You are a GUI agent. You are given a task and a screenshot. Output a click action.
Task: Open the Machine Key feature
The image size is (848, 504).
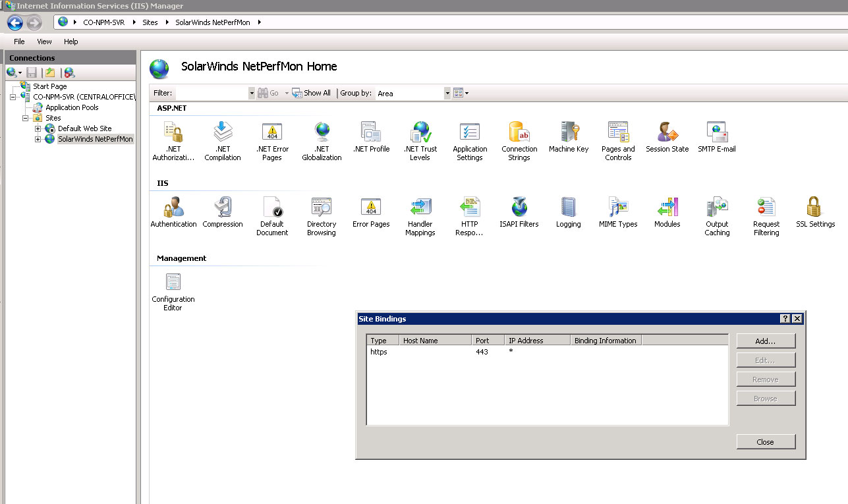coord(569,133)
